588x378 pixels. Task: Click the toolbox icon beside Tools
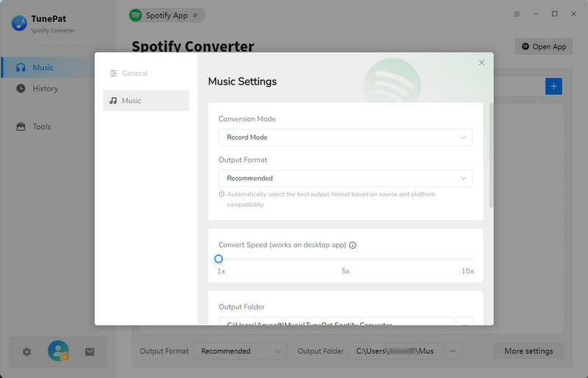[21, 126]
